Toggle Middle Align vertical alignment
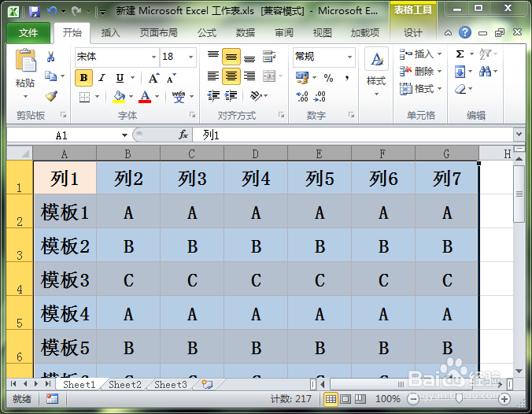532x414 pixels. coord(231,57)
